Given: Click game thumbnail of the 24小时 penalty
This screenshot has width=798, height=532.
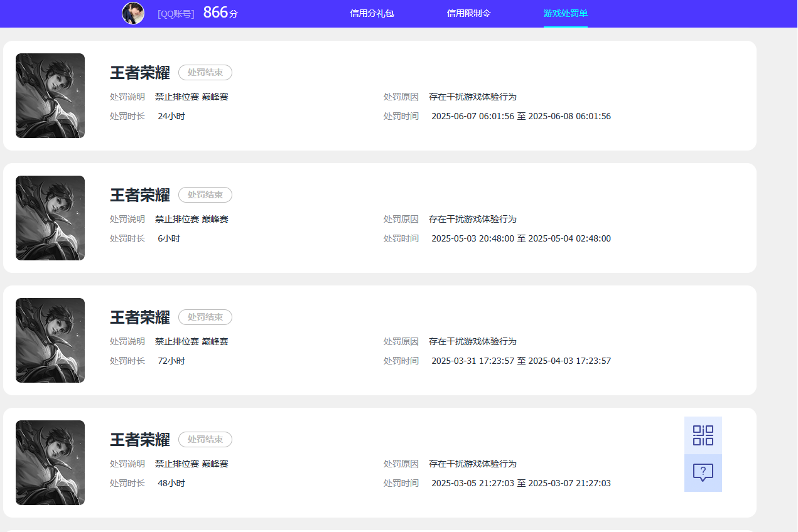Looking at the screenshot, I should click(x=50, y=95).
